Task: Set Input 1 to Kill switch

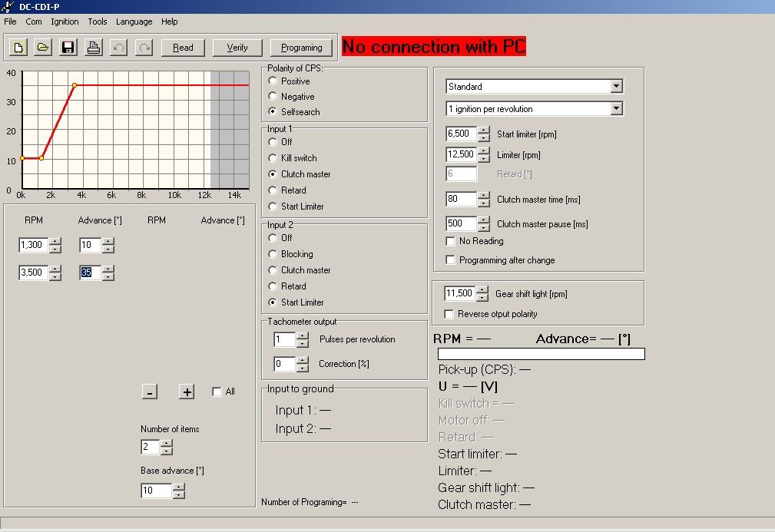Action: (273, 158)
